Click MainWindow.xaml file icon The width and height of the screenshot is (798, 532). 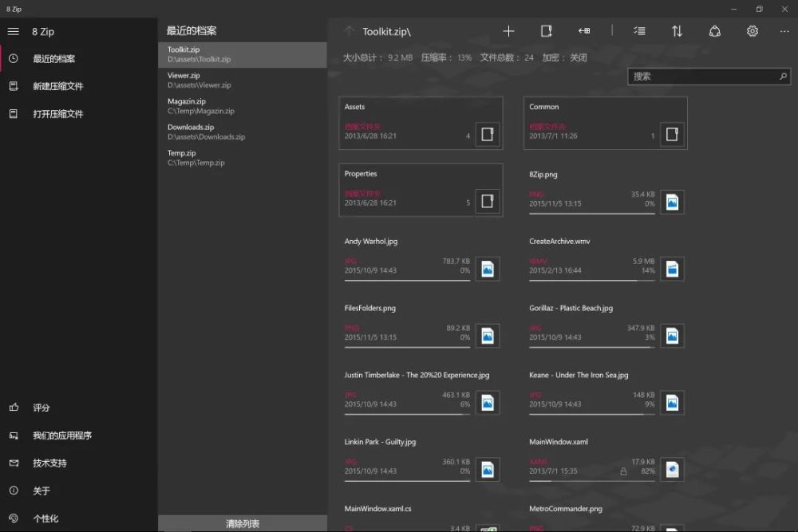pos(672,470)
